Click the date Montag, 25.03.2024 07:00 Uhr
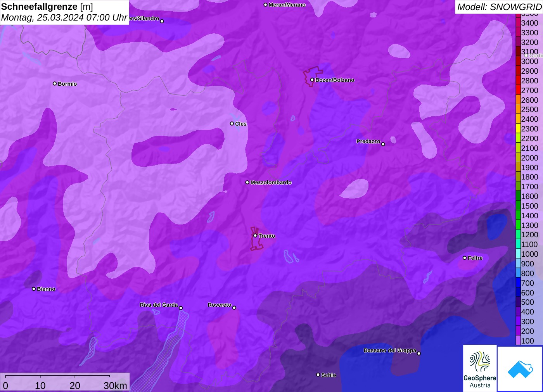543x392 pixels. coord(64,17)
